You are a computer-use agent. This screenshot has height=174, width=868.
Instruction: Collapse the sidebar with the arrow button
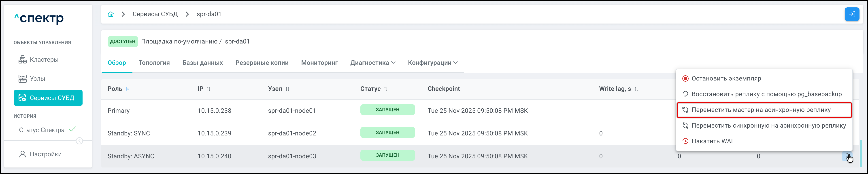79,141
